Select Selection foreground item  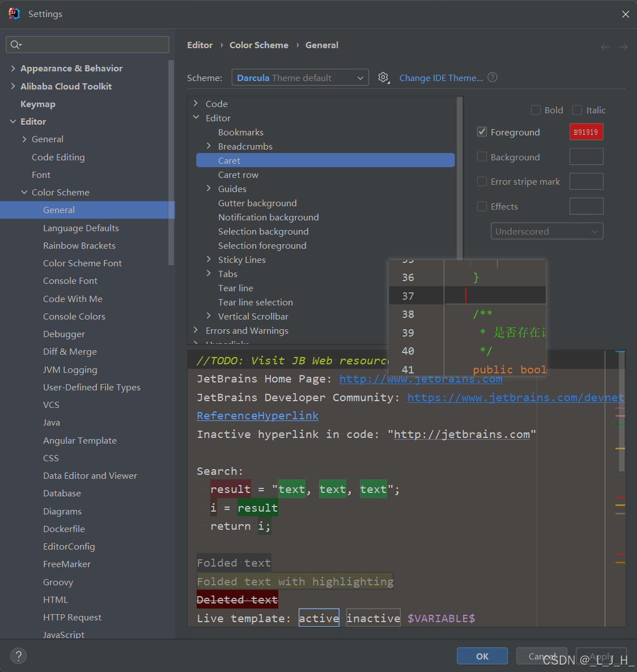click(x=262, y=245)
